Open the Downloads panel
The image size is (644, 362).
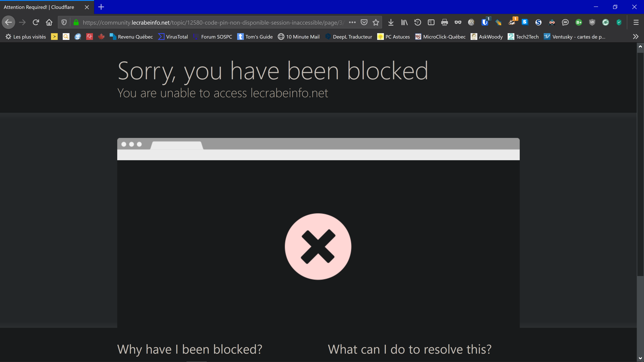[391, 22]
